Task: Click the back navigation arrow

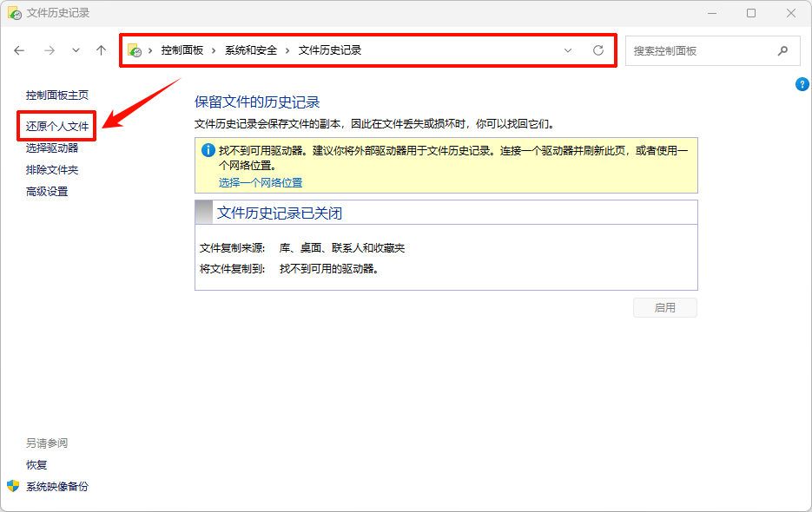Action: [19, 50]
